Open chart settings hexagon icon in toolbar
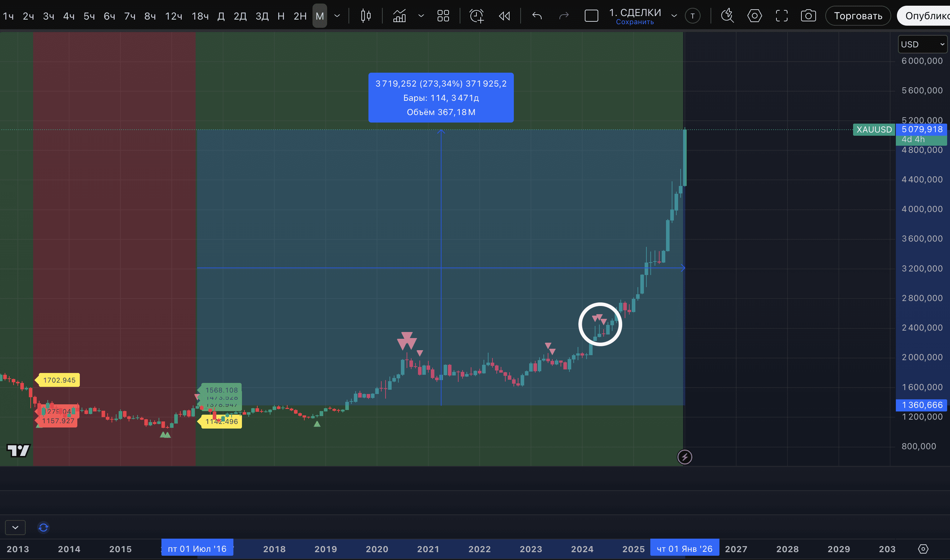Viewport: 950px width, 560px height. click(x=754, y=16)
